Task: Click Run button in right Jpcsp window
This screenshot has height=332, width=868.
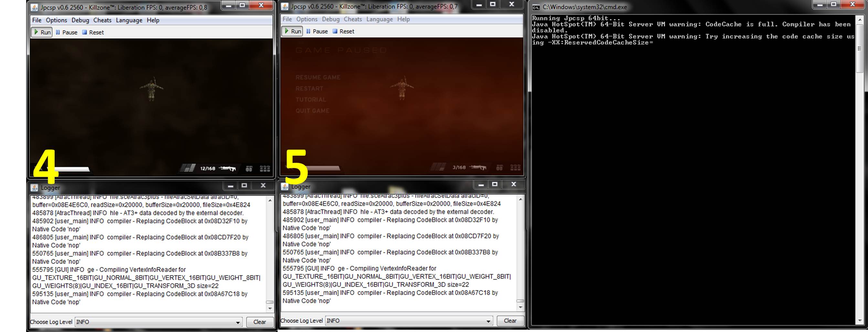Action: pyautogui.click(x=292, y=31)
